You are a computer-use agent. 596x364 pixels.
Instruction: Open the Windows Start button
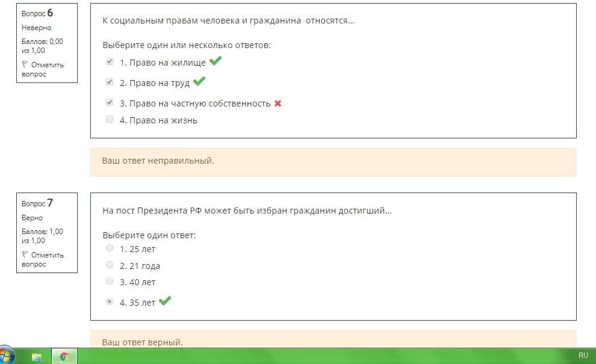point(6,355)
